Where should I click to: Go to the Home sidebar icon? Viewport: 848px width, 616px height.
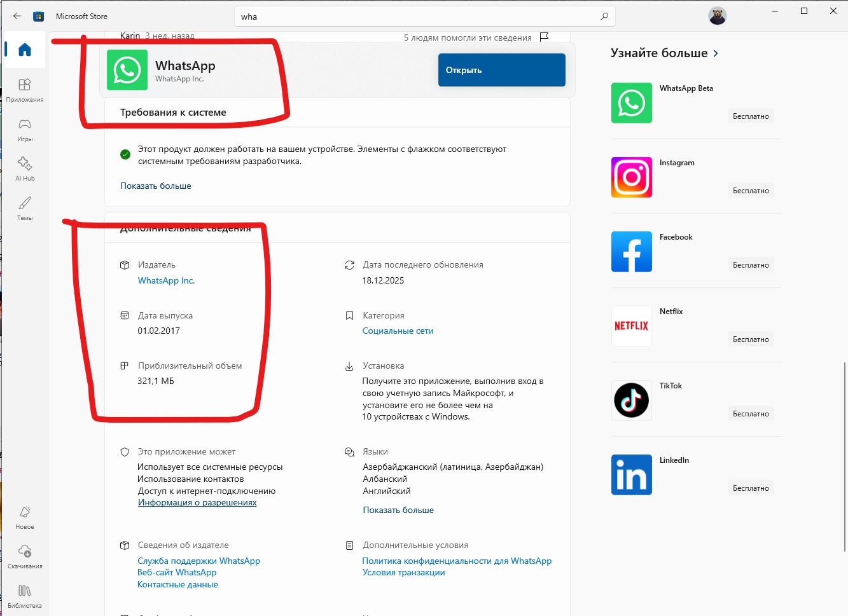click(x=25, y=50)
